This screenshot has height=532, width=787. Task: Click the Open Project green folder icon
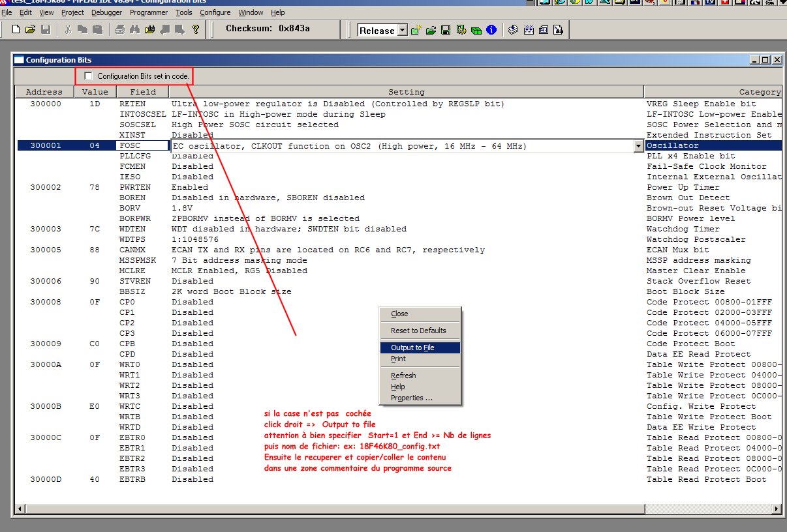click(431, 30)
